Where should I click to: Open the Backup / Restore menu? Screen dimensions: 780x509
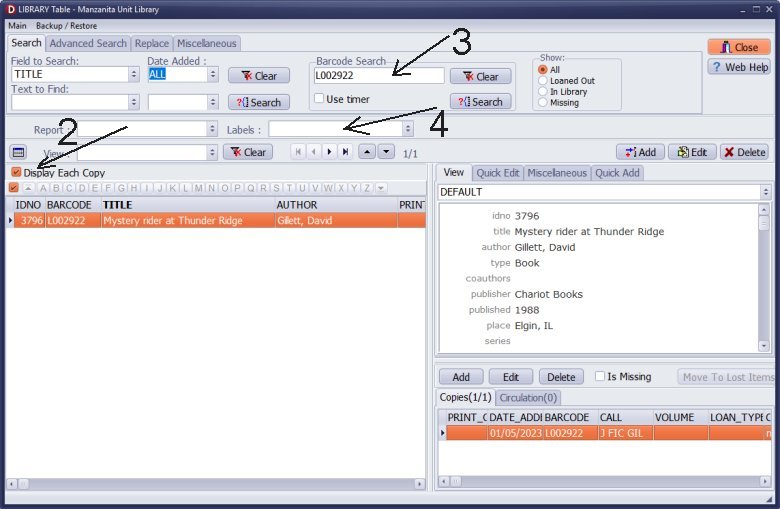pyautogui.click(x=66, y=25)
